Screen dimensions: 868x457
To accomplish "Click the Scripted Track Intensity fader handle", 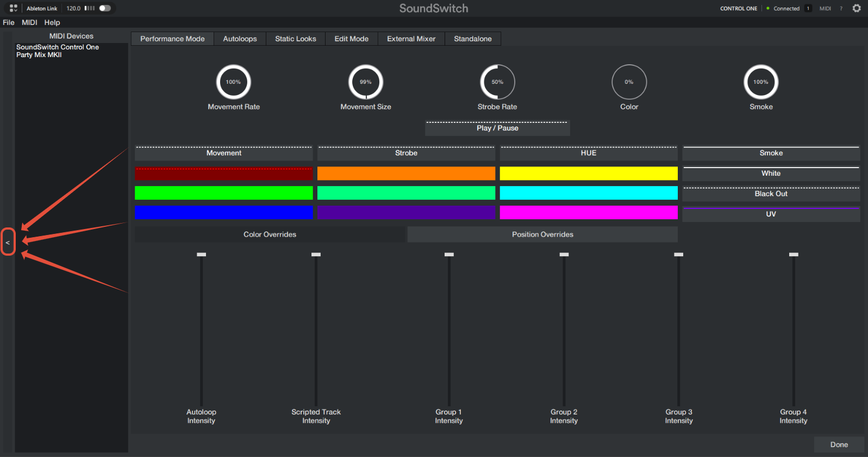I will 316,255.
